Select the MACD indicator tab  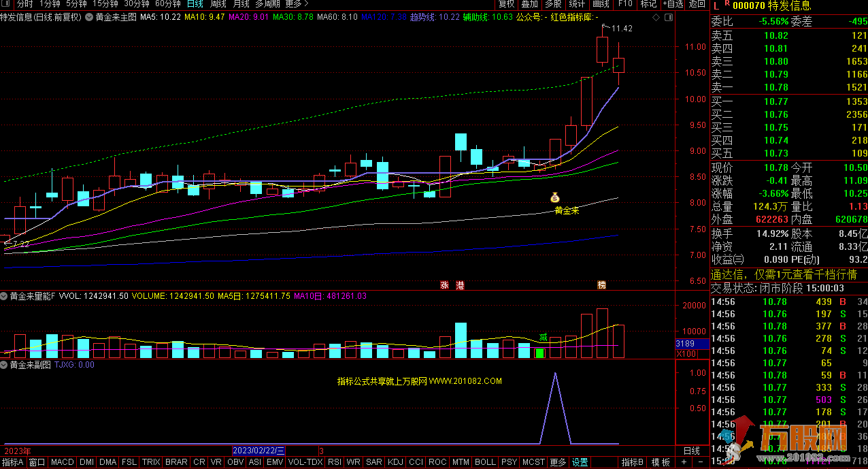point(63,462)
